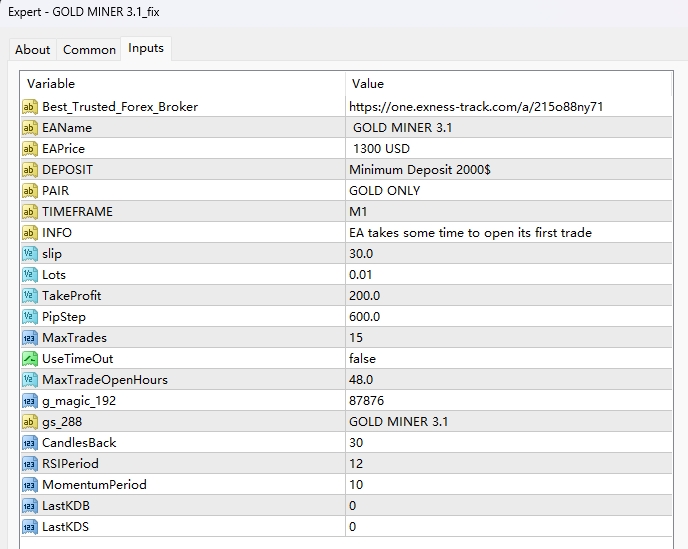
Task: Click the string icon beside PAIR
Action: click(x=29, y=191)
